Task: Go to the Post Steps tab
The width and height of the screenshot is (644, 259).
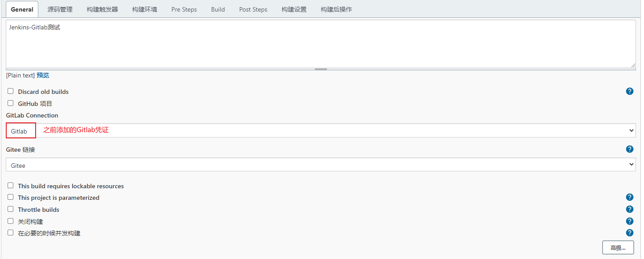Action: [x=253, y=9]
